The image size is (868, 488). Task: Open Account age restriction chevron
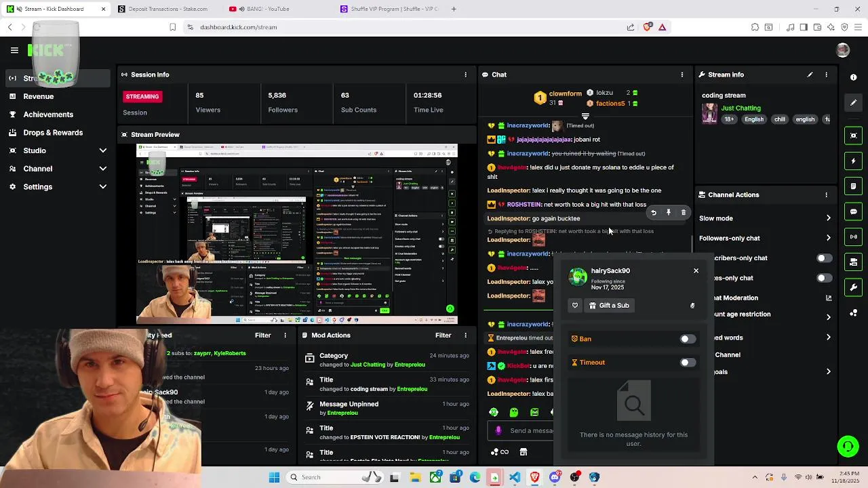[x=828, y=317]
